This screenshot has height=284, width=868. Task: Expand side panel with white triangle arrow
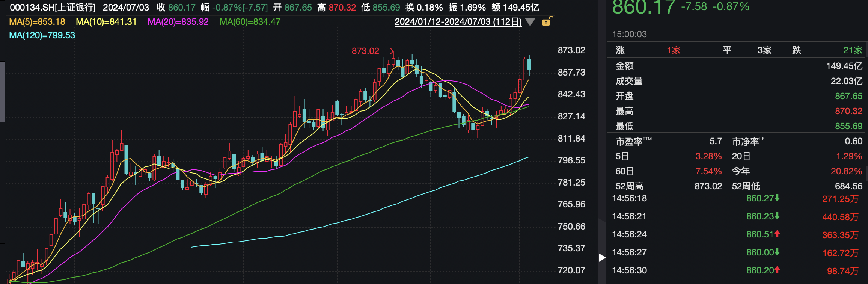[602, 258]
